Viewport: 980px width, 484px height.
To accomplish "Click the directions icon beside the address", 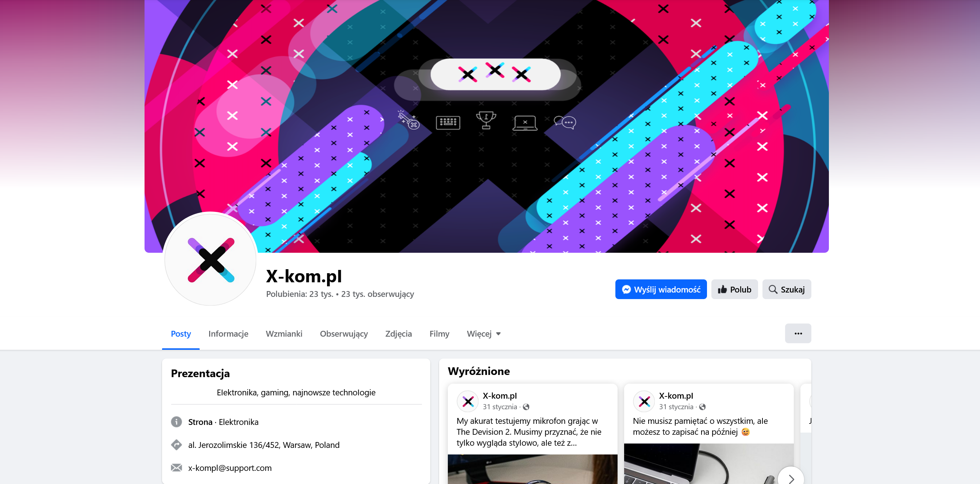I will click(x=176, y=445).
